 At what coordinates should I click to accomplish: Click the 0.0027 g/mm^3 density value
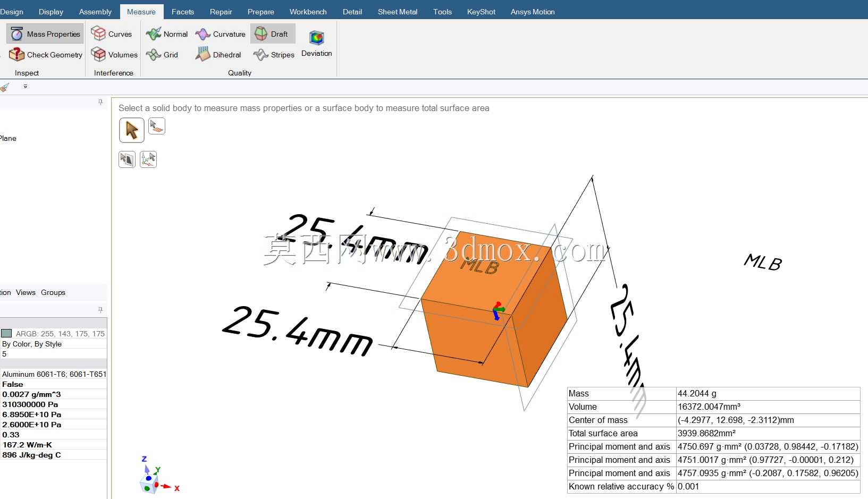32,394
